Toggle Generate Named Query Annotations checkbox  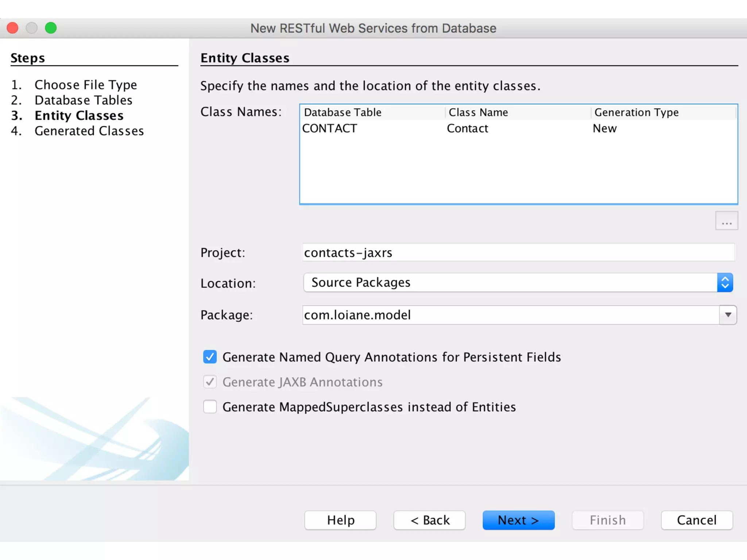pyautogui.click(x=210, y=357)
